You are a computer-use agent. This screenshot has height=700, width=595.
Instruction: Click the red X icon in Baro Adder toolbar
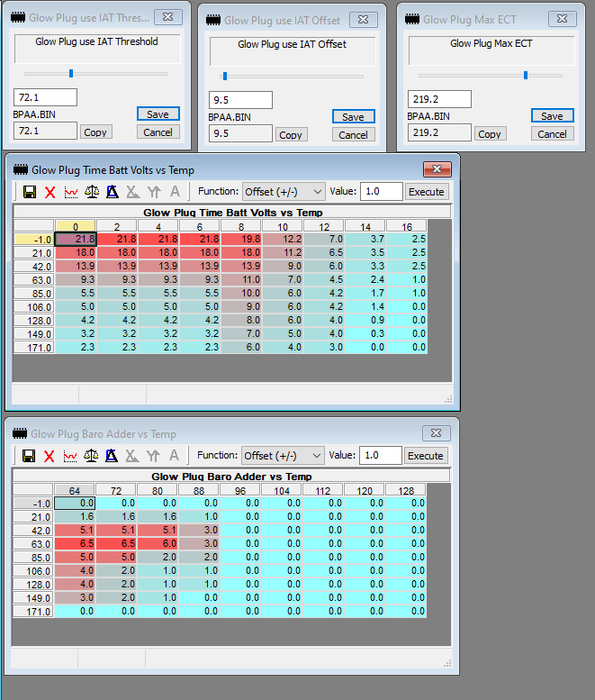(x=50, y=456)
